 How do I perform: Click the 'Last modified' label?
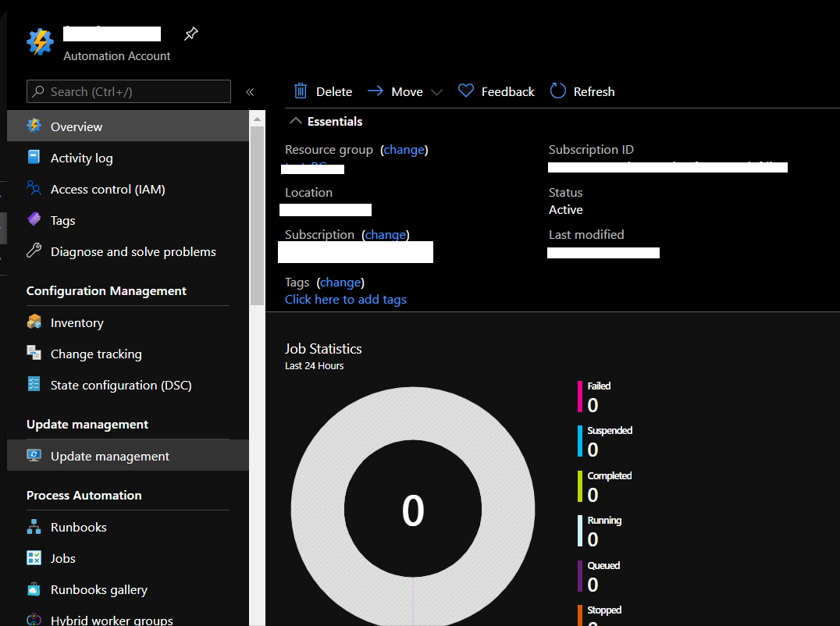586,234
